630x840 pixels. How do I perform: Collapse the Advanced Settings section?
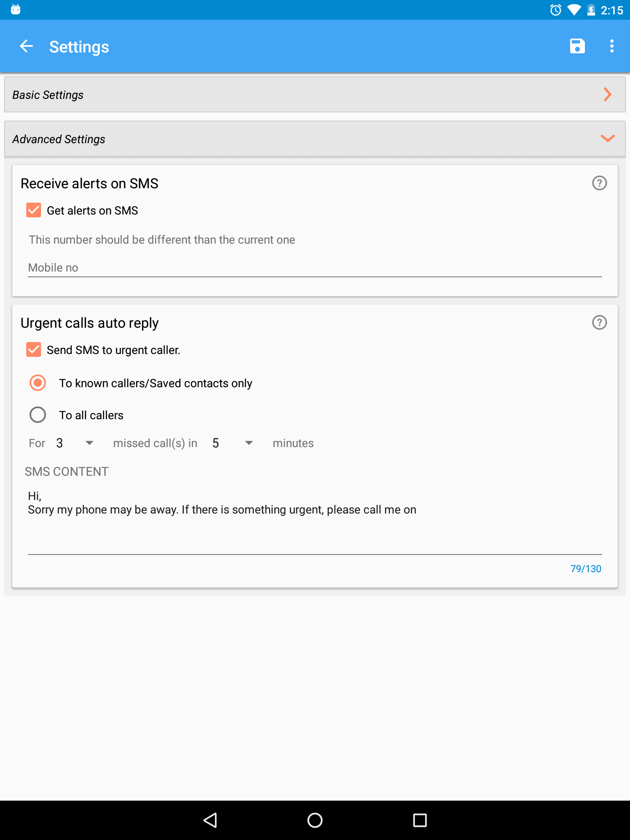tap(315, 139)
